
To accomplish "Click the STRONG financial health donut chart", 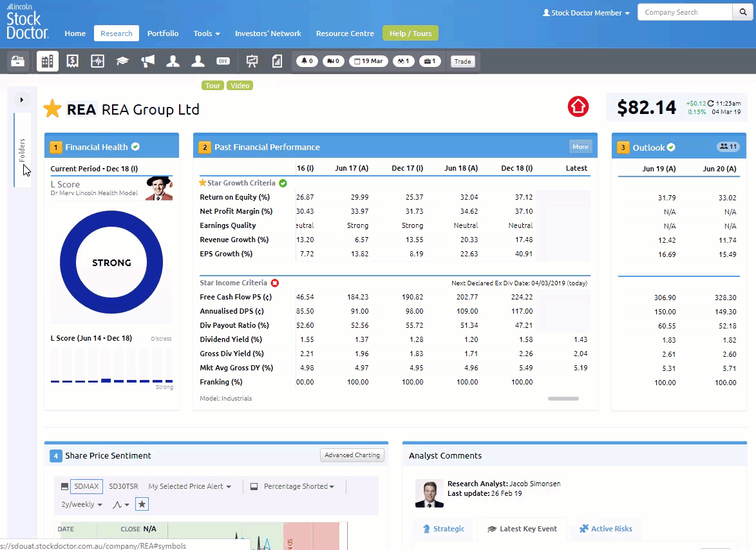I will click(111, 262).
